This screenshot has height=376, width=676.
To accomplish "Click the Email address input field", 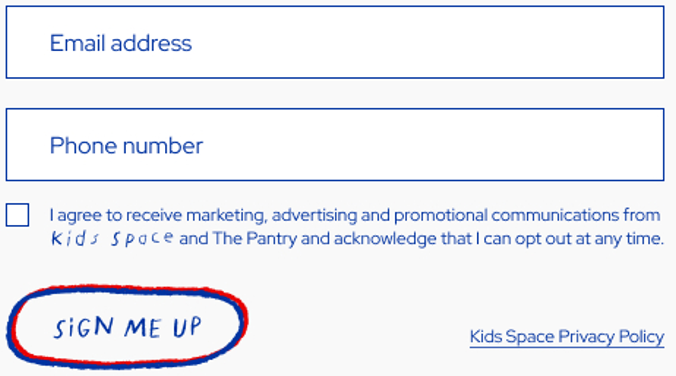I will (335, 42).
